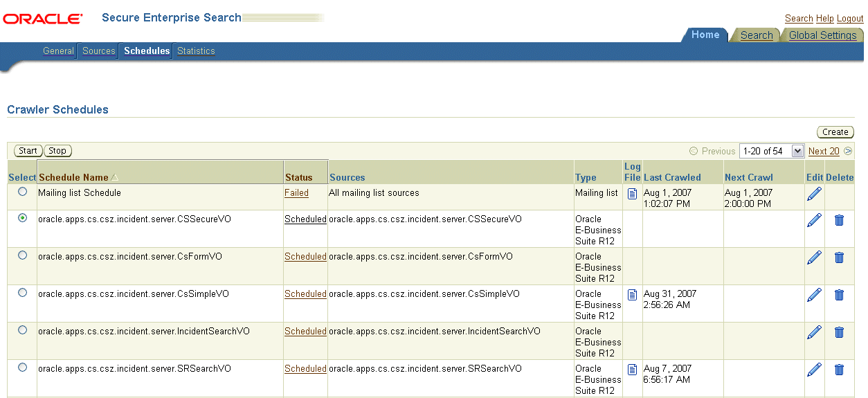This screenshot has width=868, height=398.
Task: Edit the CsFormVO schedule
Action: point(815,257)
